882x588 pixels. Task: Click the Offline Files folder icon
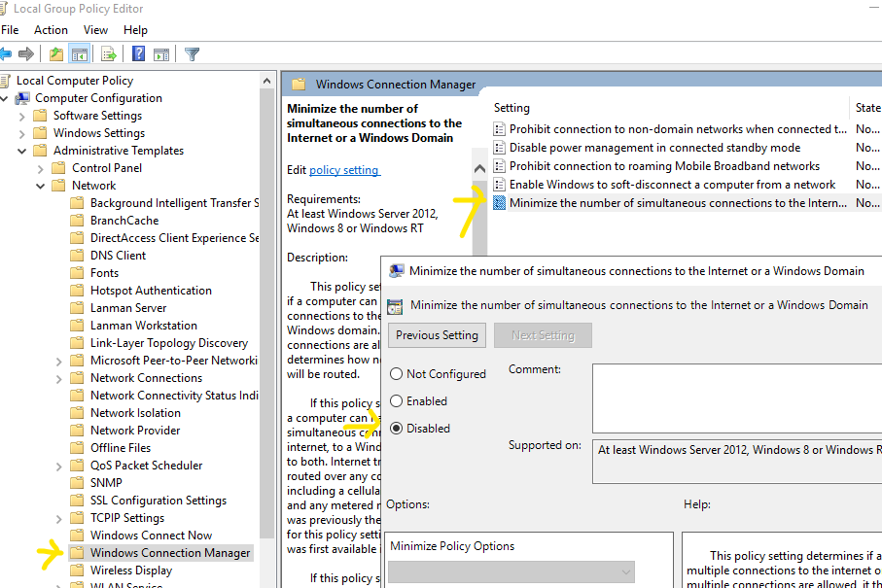pos(77,448)
